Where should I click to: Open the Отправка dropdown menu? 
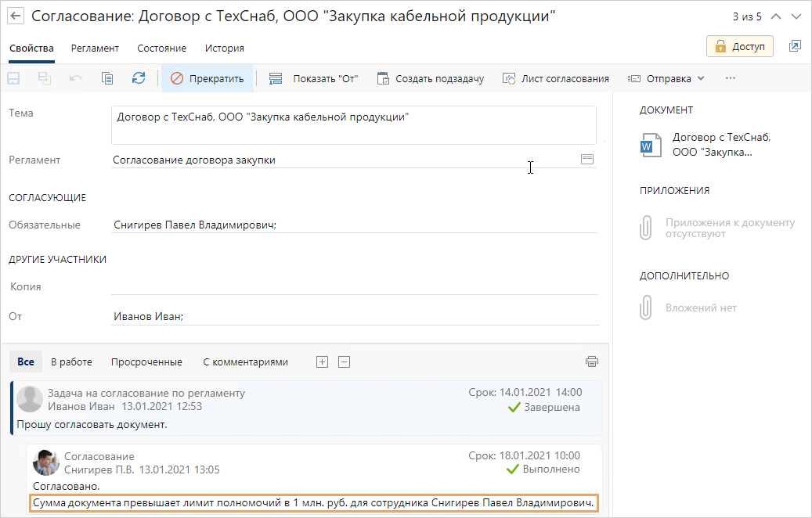point(666,78)
